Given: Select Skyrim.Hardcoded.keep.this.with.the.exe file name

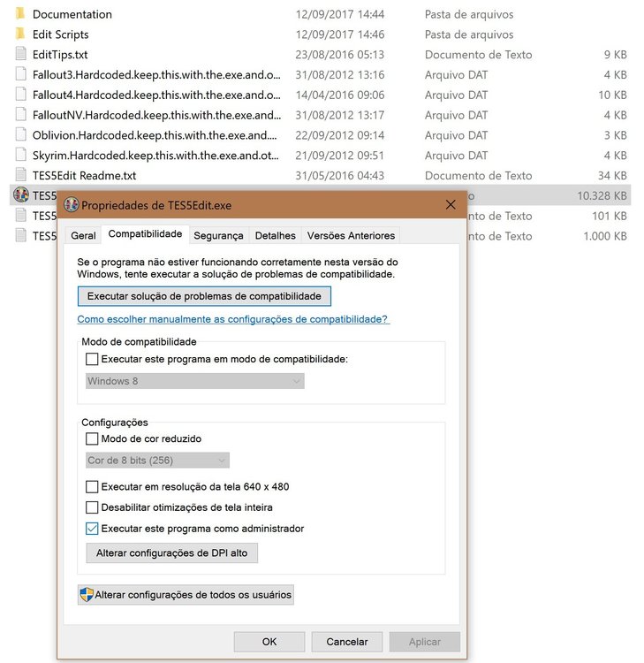Looking at the screenshot, I should (x=155, y=156).
